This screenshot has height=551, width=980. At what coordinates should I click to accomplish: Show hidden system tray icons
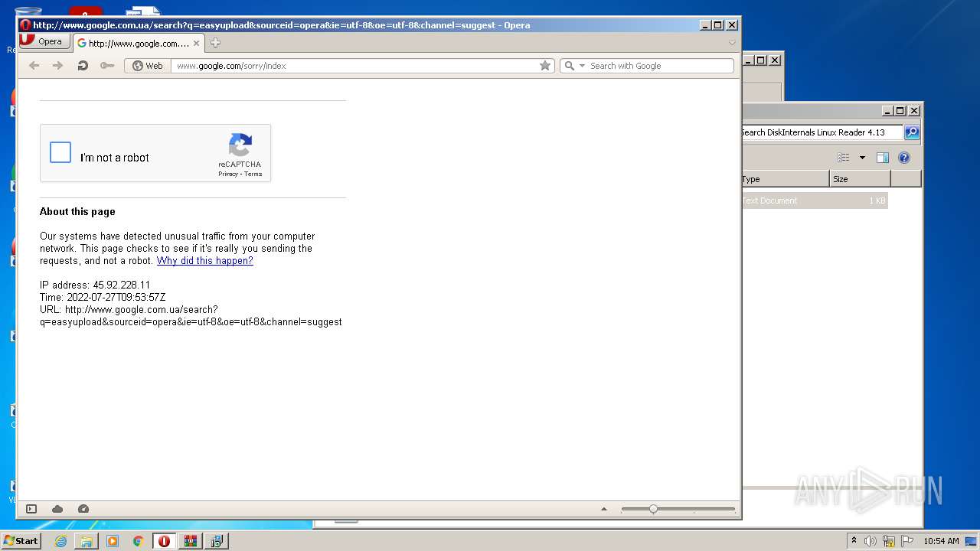point(854,541)
